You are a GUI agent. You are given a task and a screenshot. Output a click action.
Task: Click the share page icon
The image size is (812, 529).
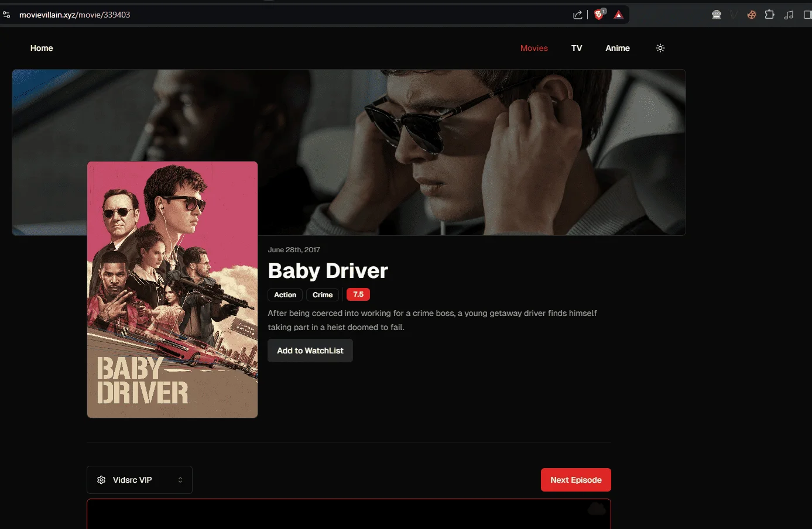(578, 15)
